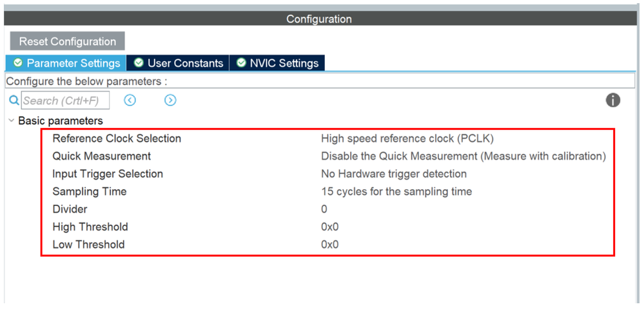Go to previous search result arrow
This screenshot has width=644, height=309.
click(130, 100)
